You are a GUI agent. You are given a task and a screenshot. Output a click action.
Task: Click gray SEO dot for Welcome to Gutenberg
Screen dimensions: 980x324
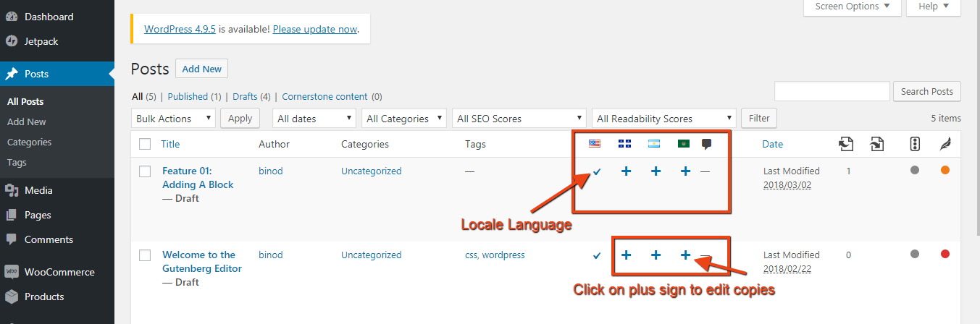(915, 254)
